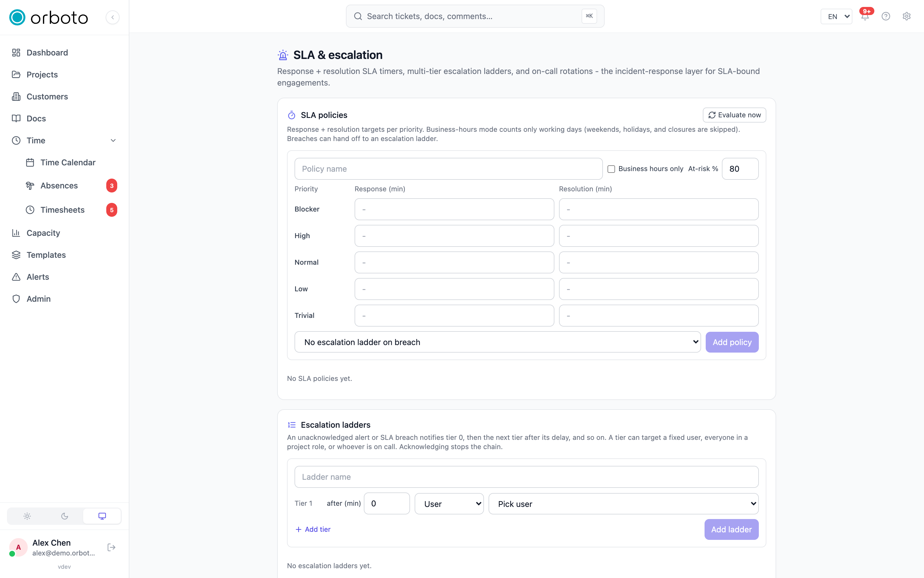Viewport: 924px width, 578px height.
Task: Click the Blocker Resolution (min) field
Action: 659,210
